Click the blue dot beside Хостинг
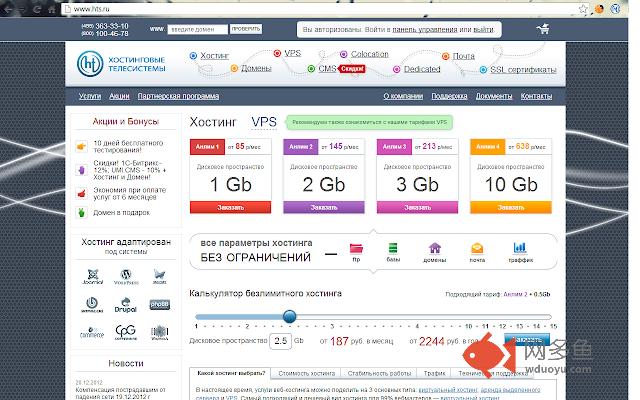Viewport: 640px width, 400px height. coord(193,56)
